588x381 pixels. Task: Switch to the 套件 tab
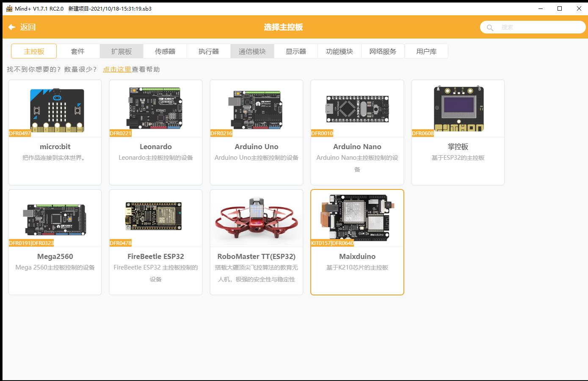point(78,51)
